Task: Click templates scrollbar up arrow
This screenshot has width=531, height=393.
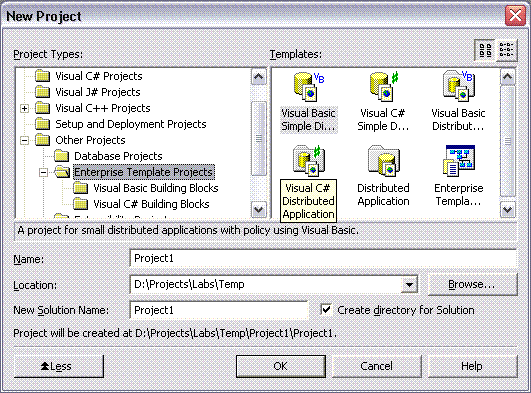Action: tap(507, 77)
